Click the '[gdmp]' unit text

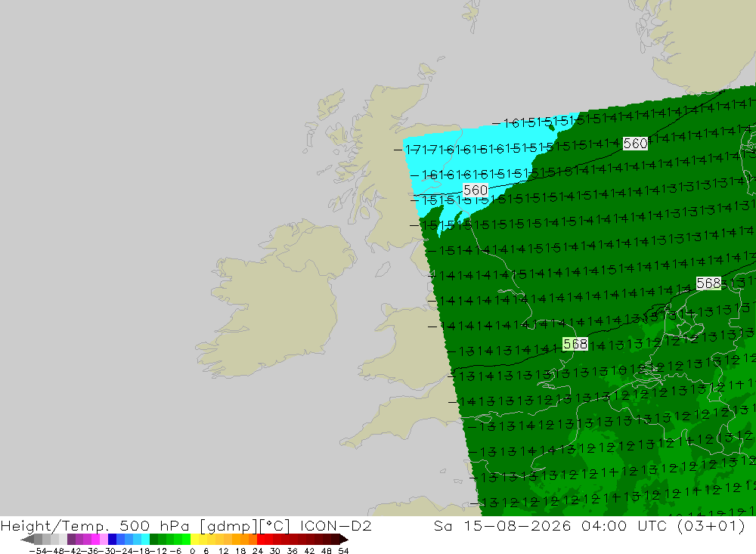227,526
